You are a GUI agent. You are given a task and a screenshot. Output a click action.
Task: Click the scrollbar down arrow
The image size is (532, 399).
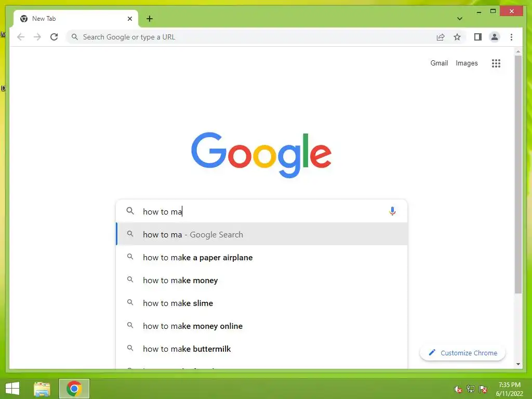[518, 364]
